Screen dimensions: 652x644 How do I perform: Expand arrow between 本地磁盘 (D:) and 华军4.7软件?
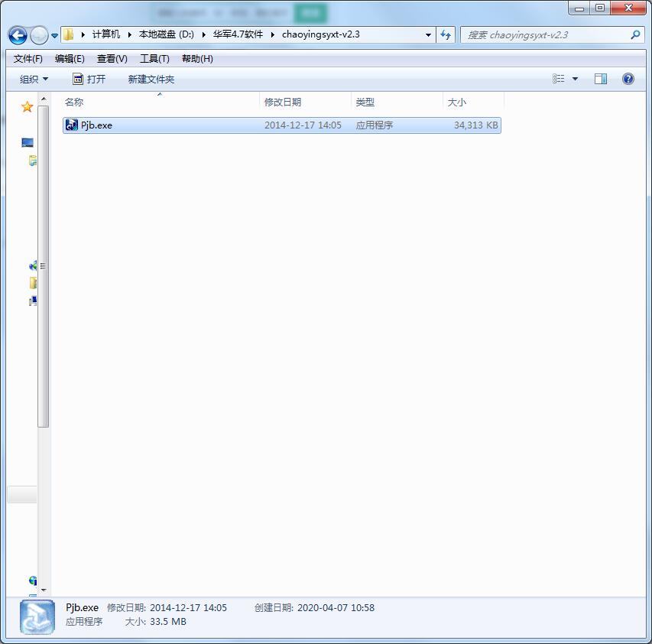click(x=204, y=35)
